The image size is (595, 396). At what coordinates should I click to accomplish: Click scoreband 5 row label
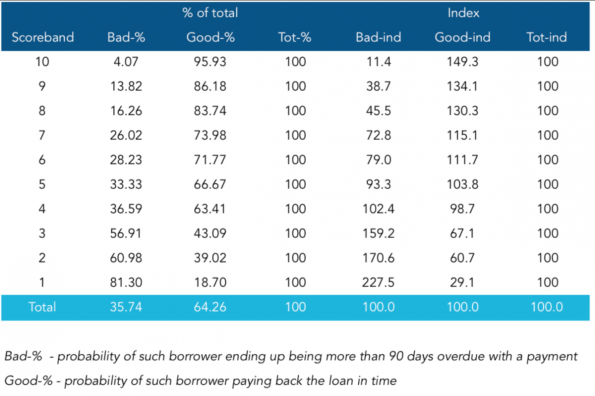coord(42,184)
